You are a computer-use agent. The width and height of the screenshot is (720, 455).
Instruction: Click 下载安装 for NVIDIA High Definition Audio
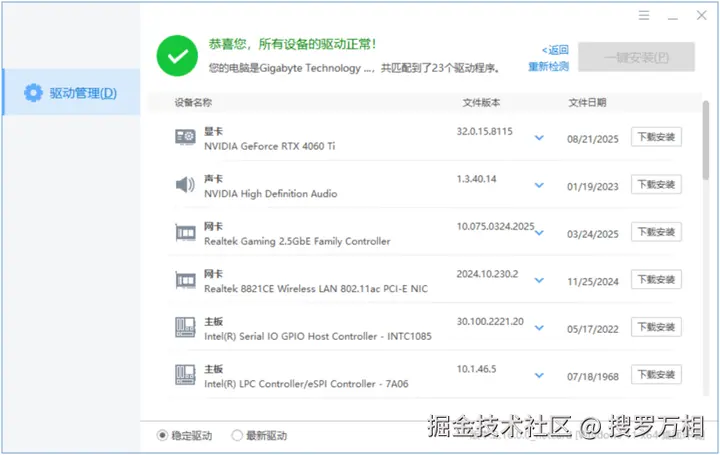[656, 185]
